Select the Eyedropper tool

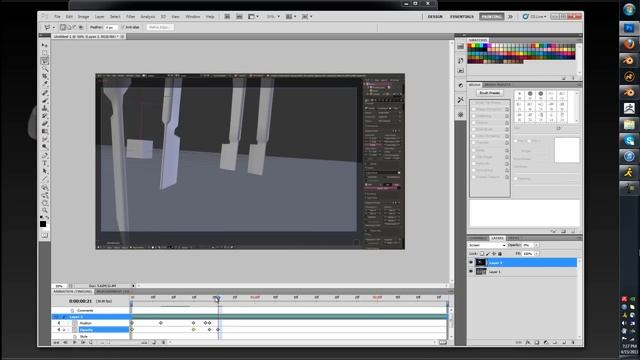click(x=44, y=84)
